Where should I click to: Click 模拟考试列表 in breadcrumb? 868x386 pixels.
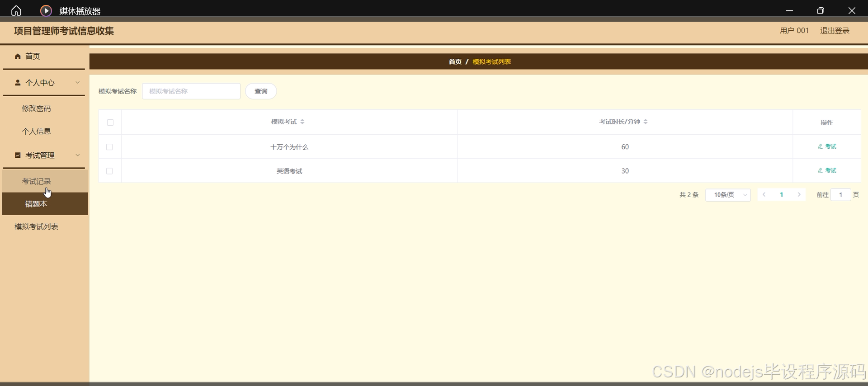492,61
